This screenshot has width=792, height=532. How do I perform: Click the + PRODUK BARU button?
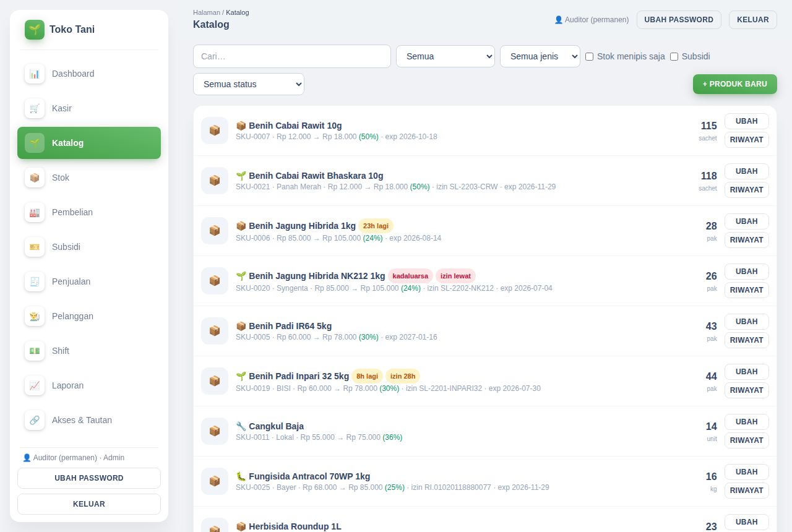(735, 84)
